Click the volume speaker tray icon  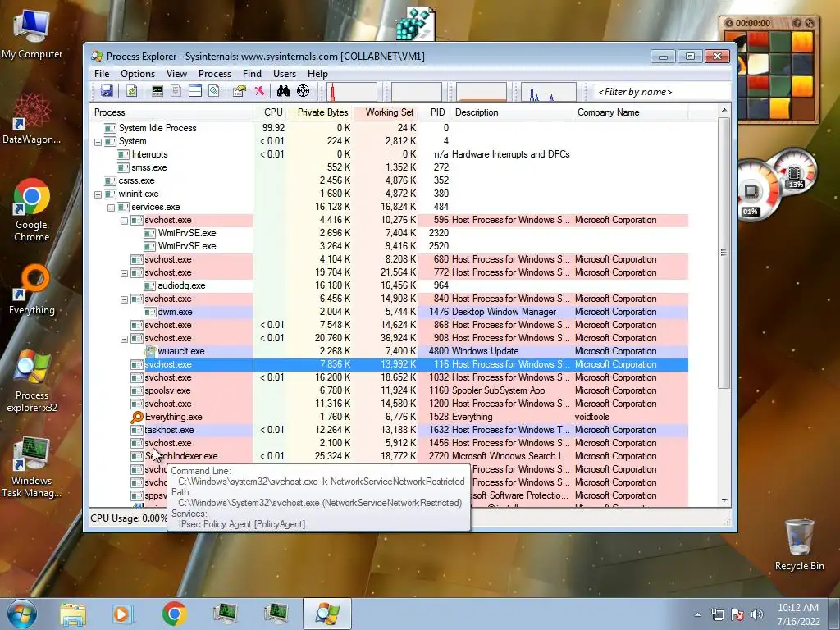tap(756, 614)
